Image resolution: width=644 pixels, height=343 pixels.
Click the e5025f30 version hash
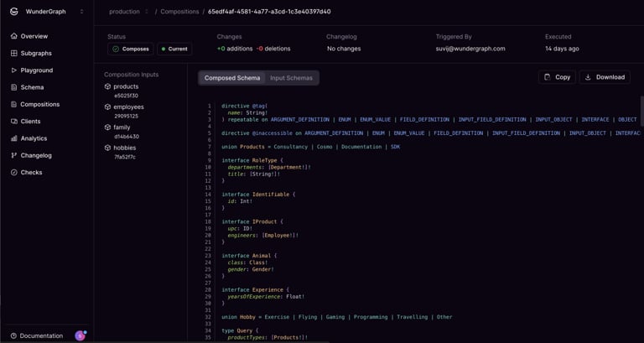coord(126,96)
